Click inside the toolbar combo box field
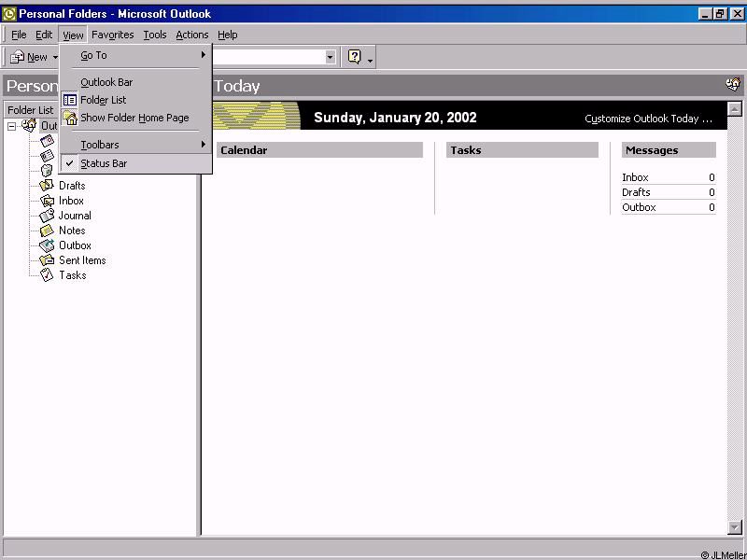 pos(268,57)
